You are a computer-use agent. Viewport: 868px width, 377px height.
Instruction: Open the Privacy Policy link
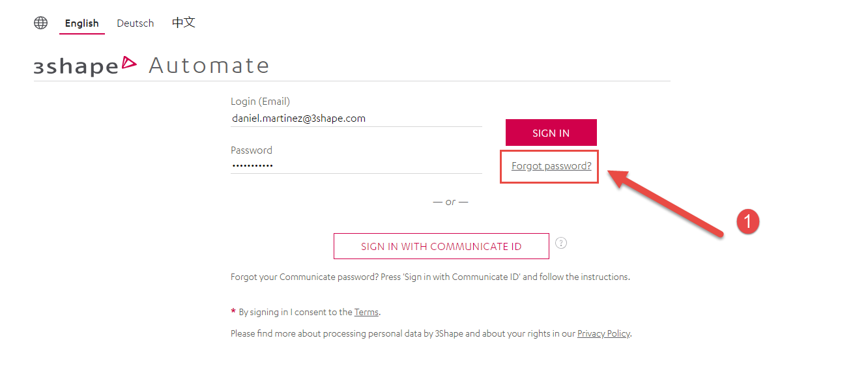(x=603, y=333)
